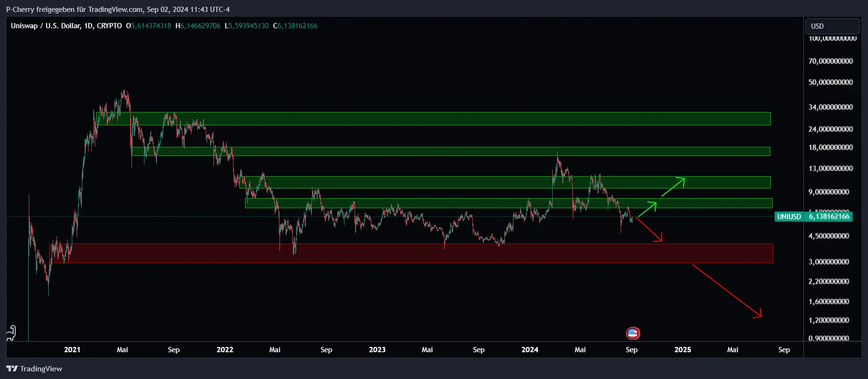Click the low value 5,593945130
The width and height of the screenshot is (868, 379).
click(x=249, y=26)
